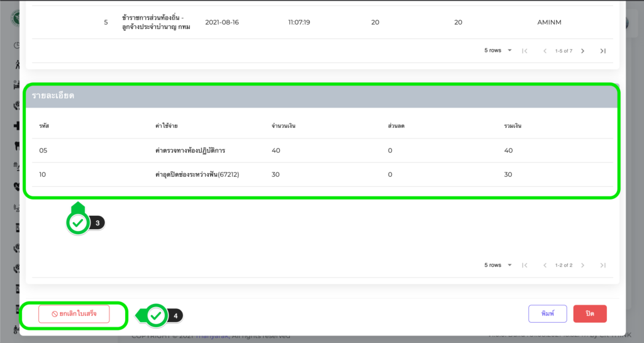Jump to last page of details table

click(x=602, y=266)
